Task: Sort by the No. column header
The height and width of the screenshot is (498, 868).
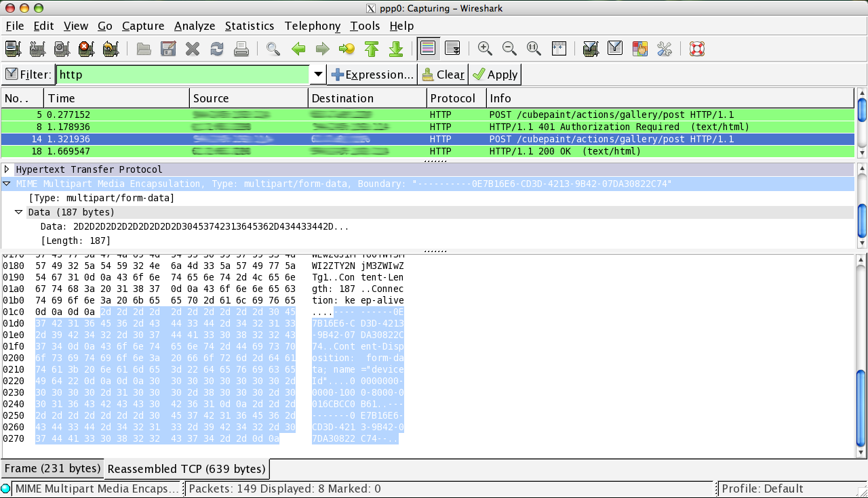Action: [x=22, y=98]
